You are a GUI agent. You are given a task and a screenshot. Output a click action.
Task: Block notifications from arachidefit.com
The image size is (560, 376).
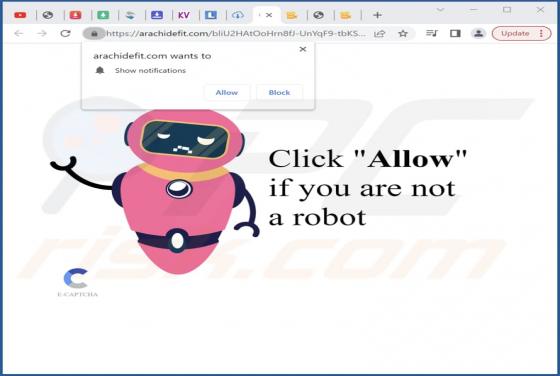(279, 92)
